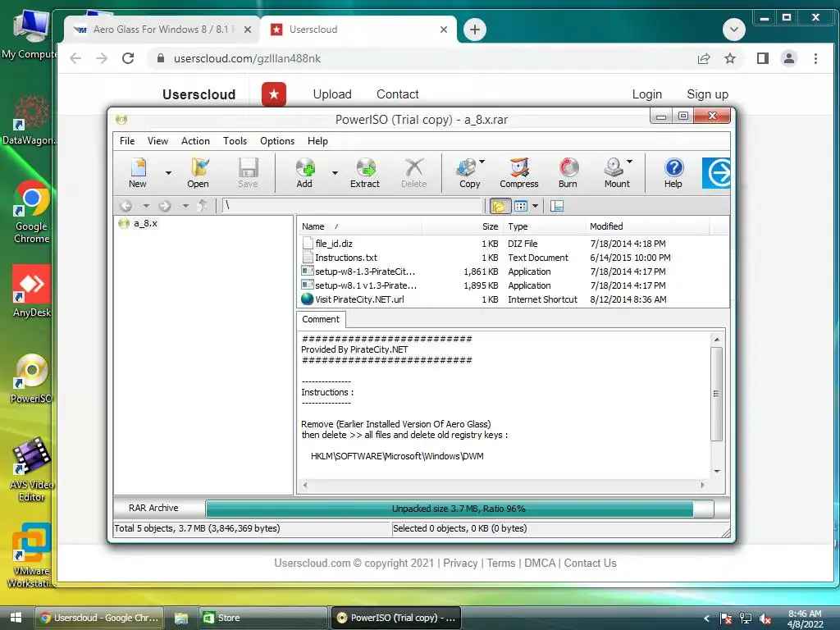This screenshot has width=840, height=630.
Task: Click the Sign up link on Userscloud
Action: click(x=708, y=94)
